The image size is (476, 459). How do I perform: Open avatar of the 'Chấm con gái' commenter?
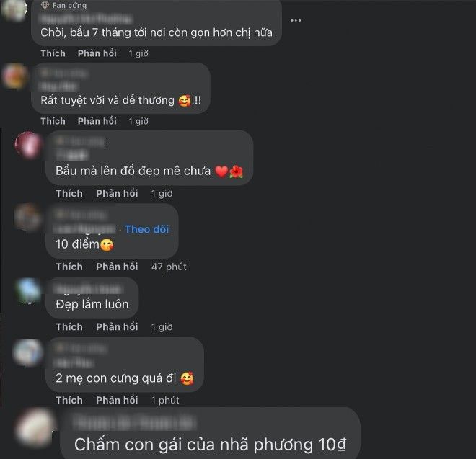(x=35, y=428)
